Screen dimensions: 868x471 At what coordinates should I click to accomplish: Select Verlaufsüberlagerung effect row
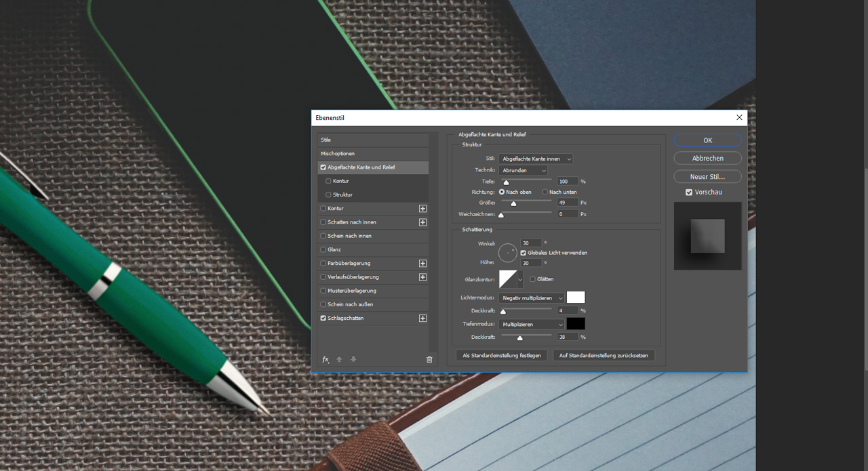click(x=374, y=277)
